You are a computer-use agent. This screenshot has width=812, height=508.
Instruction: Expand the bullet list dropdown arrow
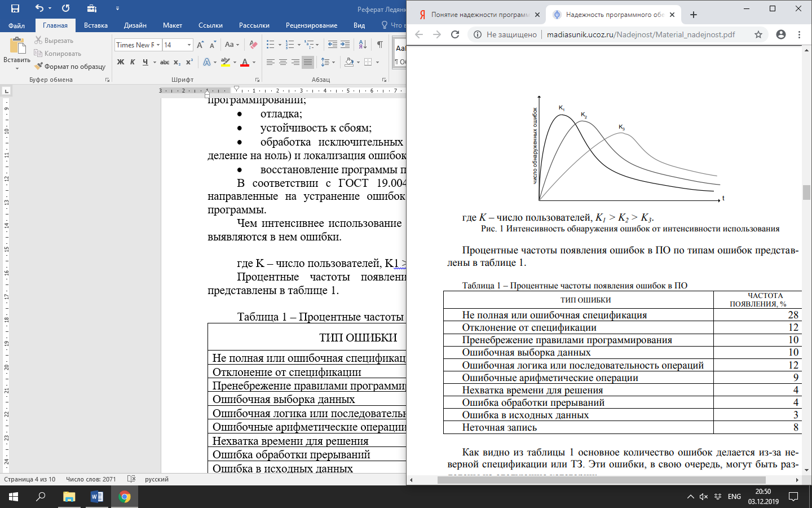279,45
